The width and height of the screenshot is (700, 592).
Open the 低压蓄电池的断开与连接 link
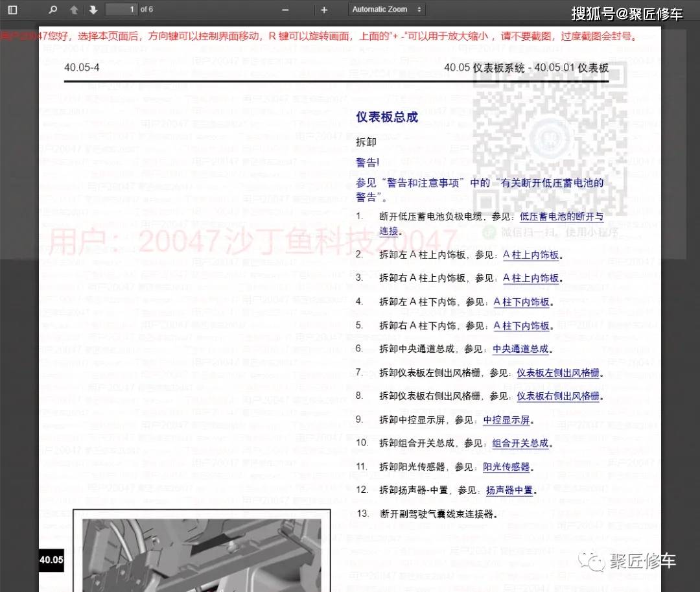coord(561,217)
